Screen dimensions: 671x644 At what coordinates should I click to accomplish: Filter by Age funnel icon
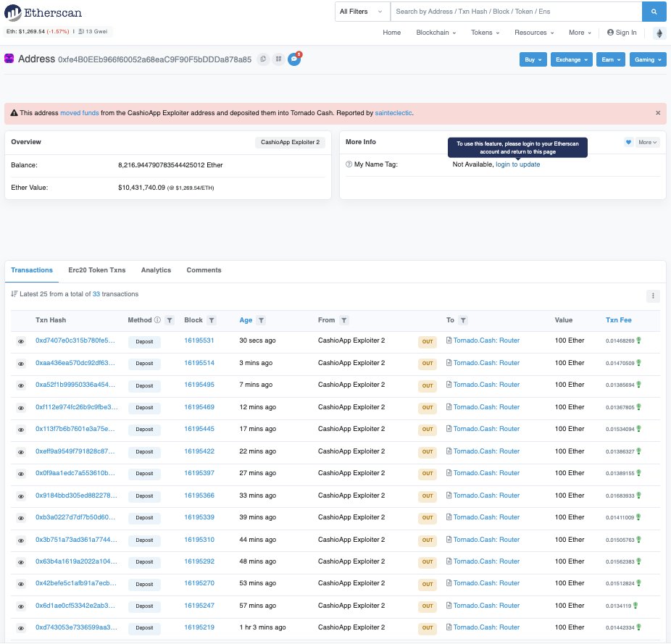point(261,320)
